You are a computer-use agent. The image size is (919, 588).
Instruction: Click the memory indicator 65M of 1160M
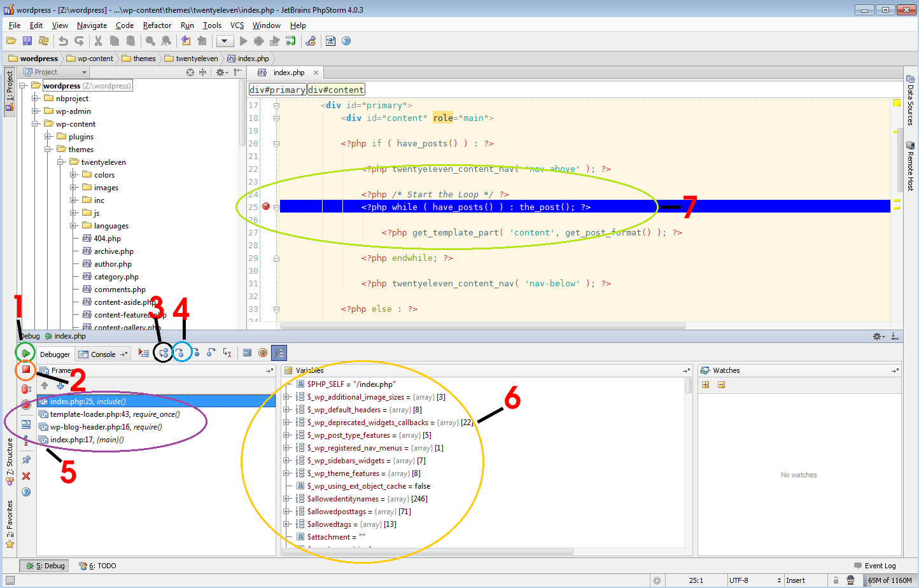tap(890, 580)
